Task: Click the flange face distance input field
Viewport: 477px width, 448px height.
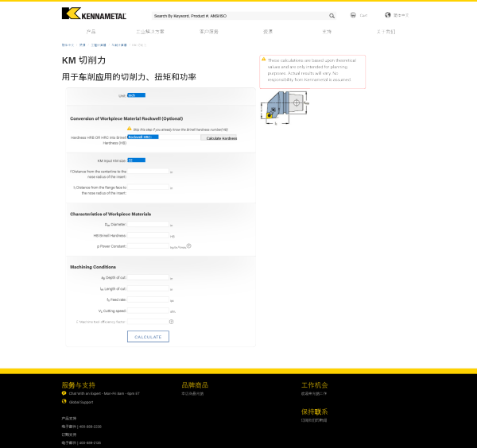Action: pos(148,187)
